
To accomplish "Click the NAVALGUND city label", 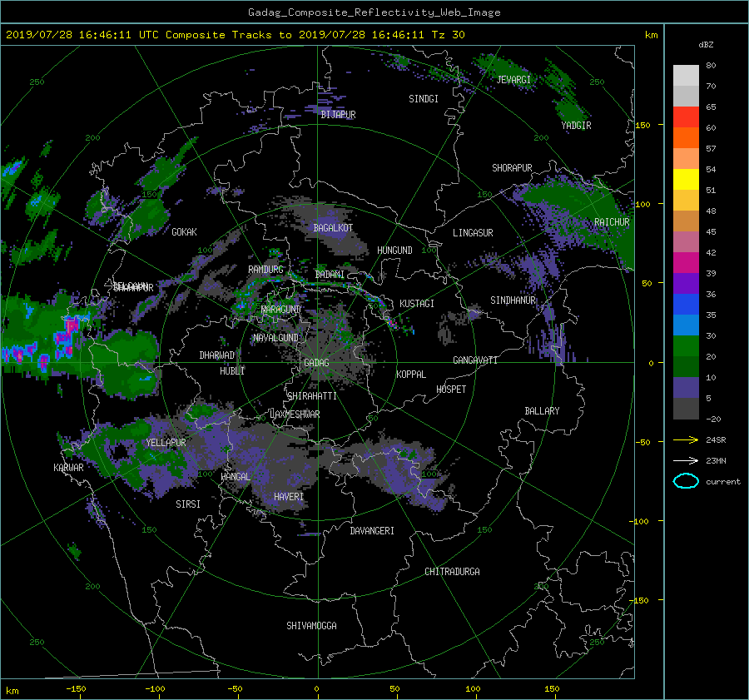I will (275, 338).
